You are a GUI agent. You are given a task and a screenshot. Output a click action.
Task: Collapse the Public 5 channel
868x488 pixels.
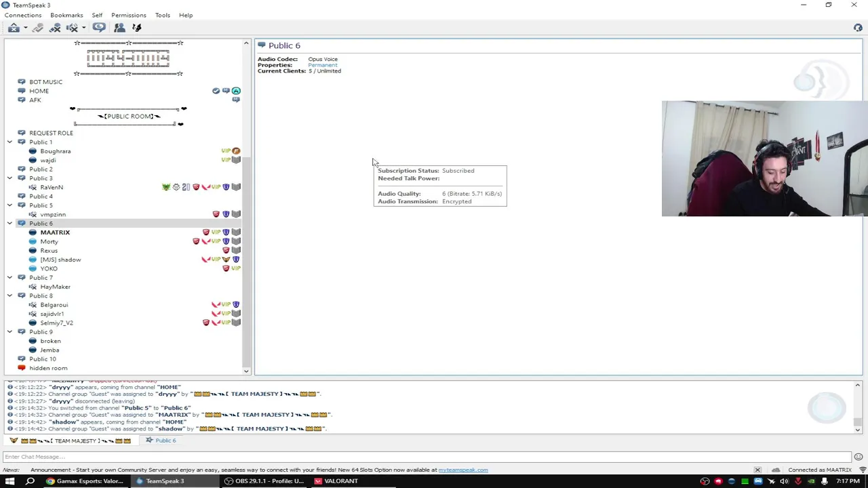[9, 205]
